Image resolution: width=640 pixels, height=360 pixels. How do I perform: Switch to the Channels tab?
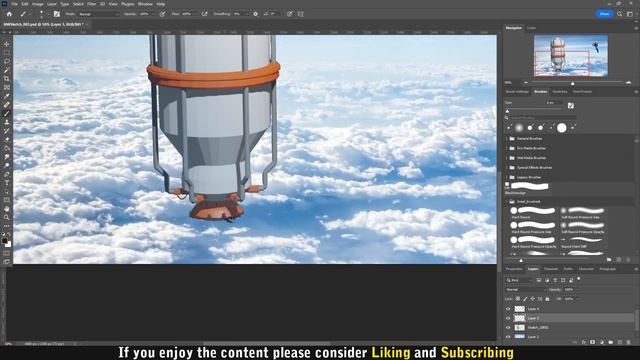(551, 269)
